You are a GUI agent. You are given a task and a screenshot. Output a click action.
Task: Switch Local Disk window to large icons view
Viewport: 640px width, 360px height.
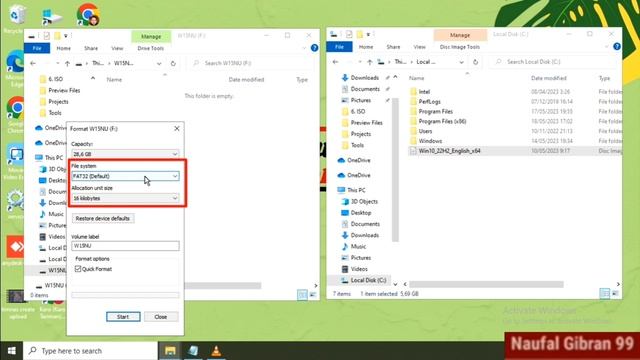click(615, 293)
